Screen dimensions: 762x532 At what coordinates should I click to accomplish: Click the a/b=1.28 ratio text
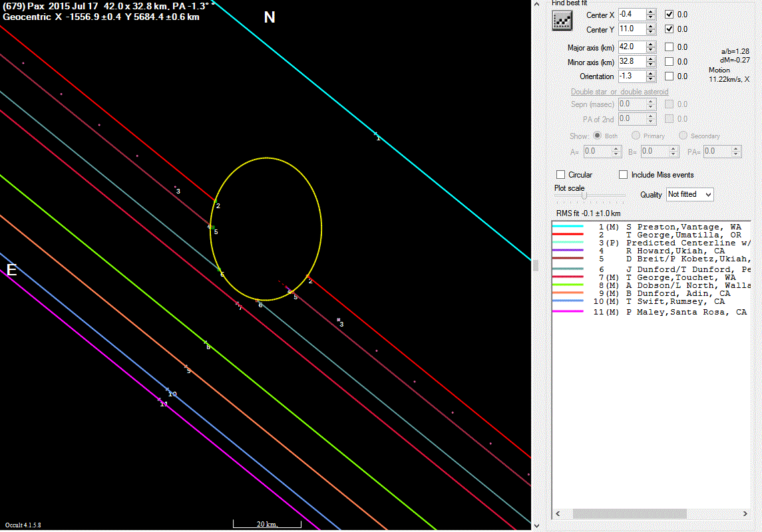point(735,51)
